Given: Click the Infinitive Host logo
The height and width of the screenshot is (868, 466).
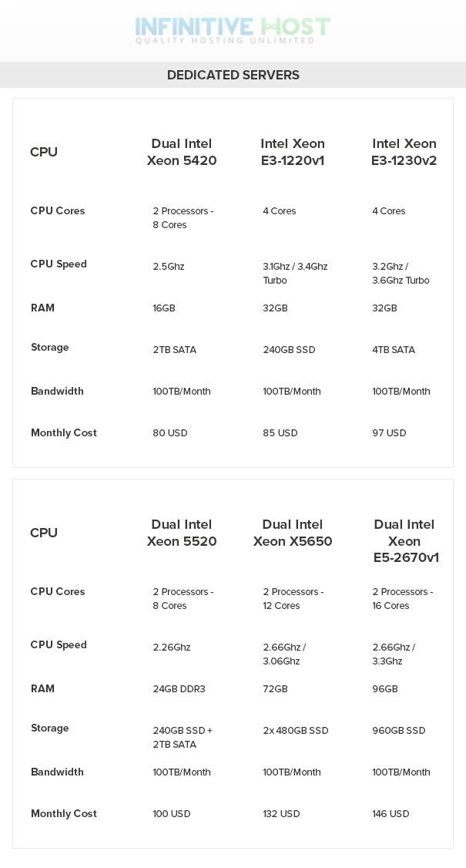Looking at the screenshot, I should click(233, 30).
